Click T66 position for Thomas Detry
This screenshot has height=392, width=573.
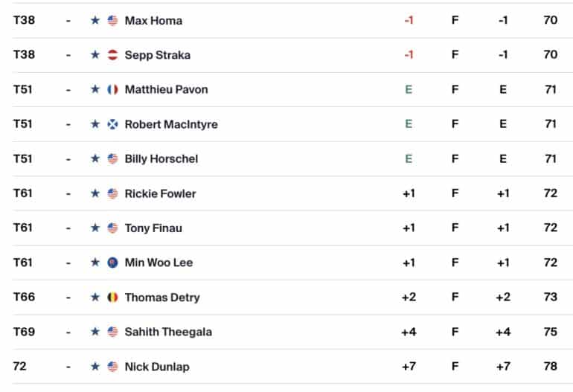click(24, 297)
